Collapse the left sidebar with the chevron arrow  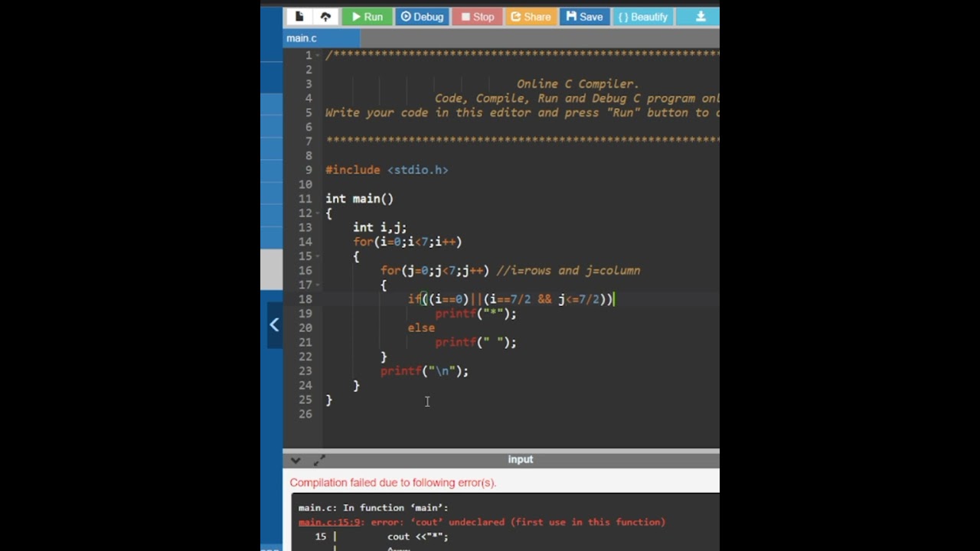pyautogui.click(x=274, y=324)
